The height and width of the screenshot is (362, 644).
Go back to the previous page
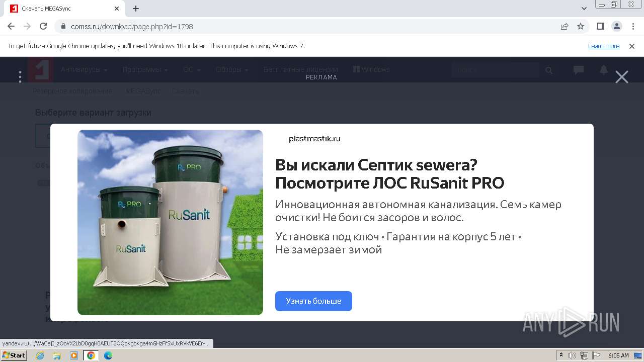tap(11, 26)
